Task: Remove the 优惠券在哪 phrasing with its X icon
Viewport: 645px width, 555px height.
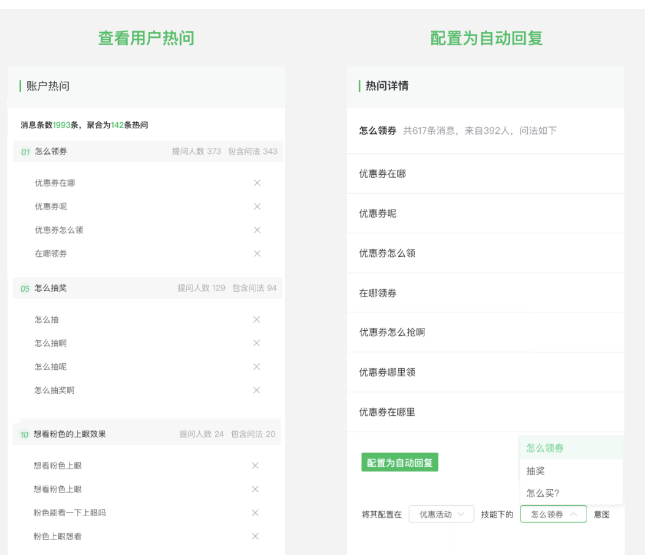Action: (257, 183)
